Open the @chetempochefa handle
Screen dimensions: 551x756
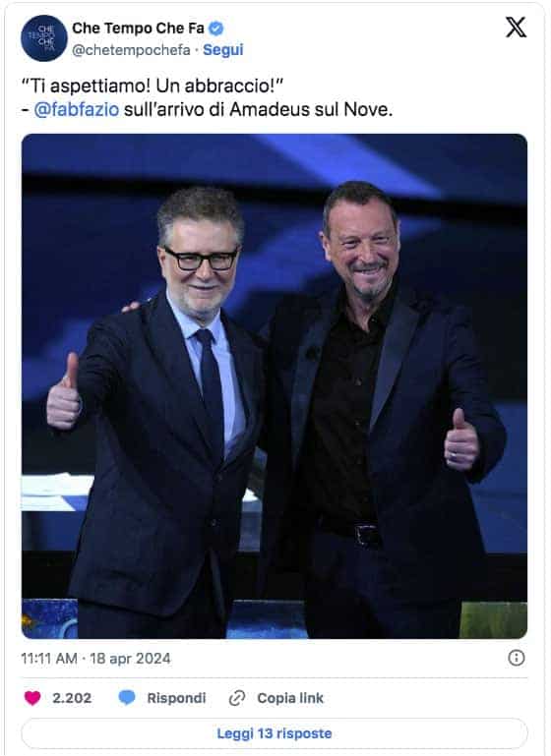[x=131, y=50]
